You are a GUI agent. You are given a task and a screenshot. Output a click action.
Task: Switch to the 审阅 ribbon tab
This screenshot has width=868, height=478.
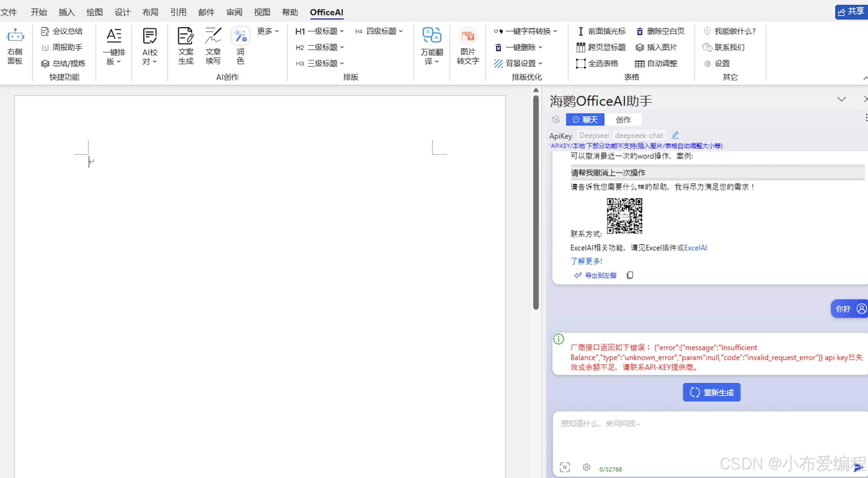[x=234, y=12]
